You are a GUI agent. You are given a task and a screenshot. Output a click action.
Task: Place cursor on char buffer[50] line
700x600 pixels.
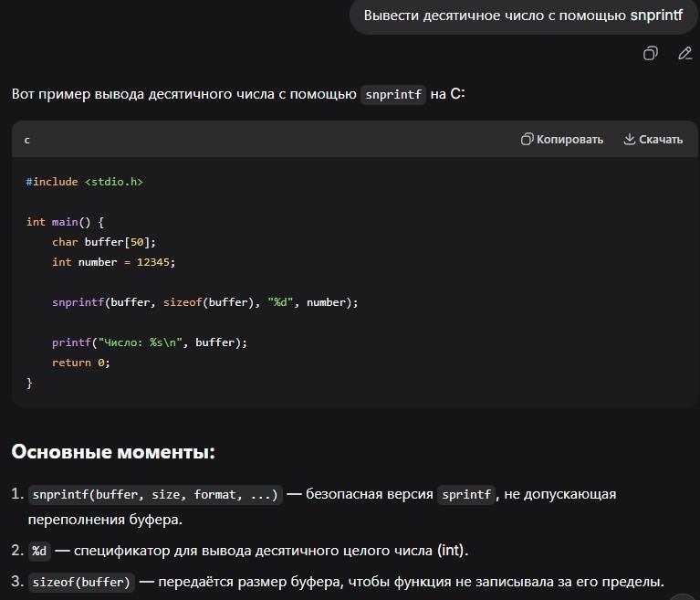(x=104, y=242)
